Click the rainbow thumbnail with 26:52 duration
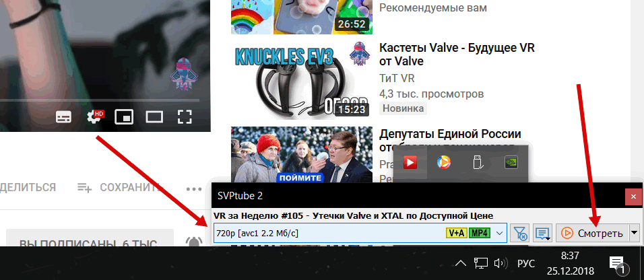The height and width of the screenshot is (280, 644). coord(302,17)
